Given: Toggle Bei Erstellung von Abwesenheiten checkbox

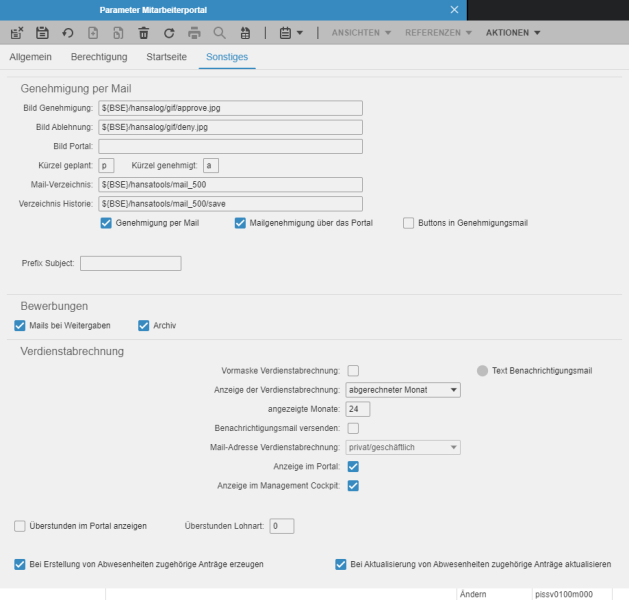Looking at the screenshot, I should coord(20,564).
